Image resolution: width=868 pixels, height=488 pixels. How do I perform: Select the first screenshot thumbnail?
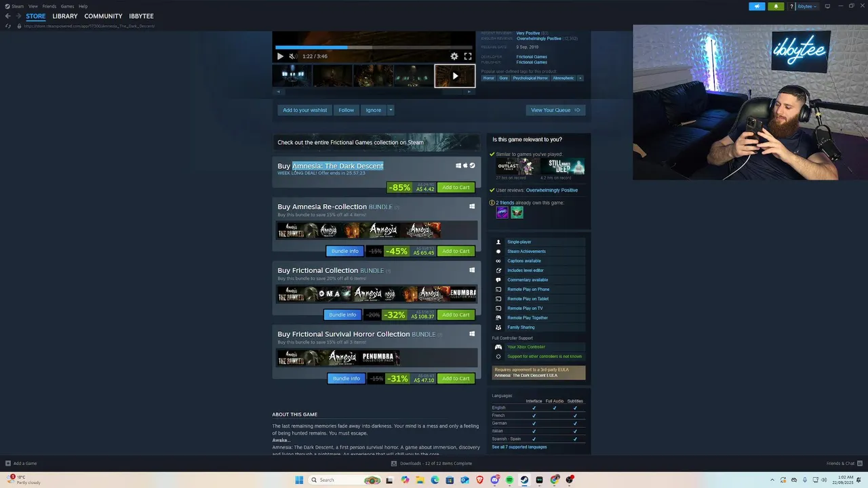tap(292, 75)
